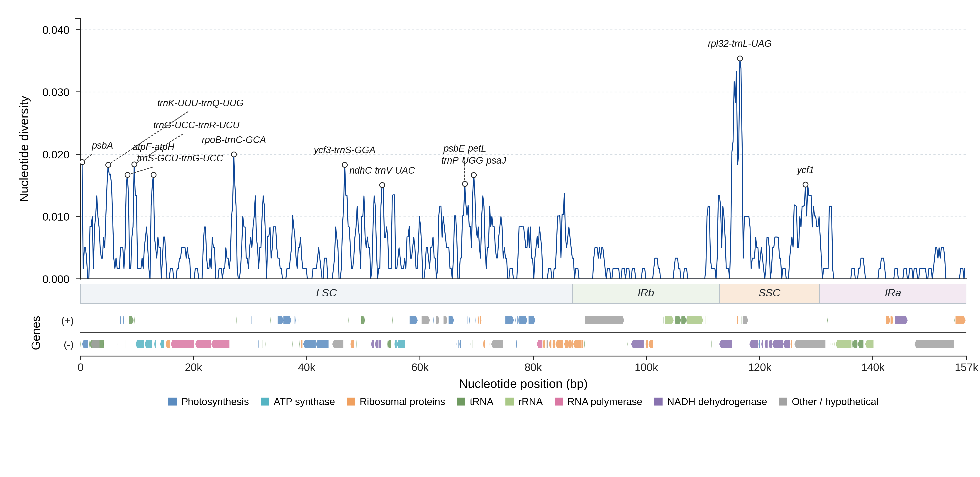
Task: Click the IRb region bar
Action: (646, 293)
